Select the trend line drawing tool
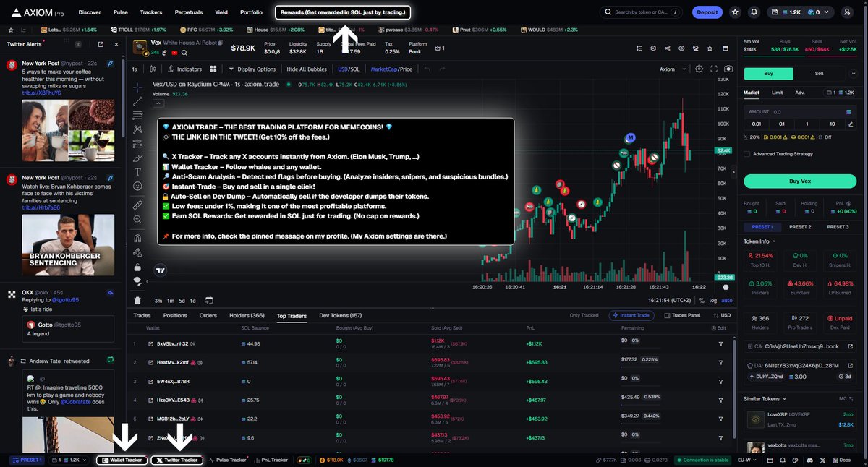Image resolution: width=868 pixels, height=467 pixels. tap(138, 101)
